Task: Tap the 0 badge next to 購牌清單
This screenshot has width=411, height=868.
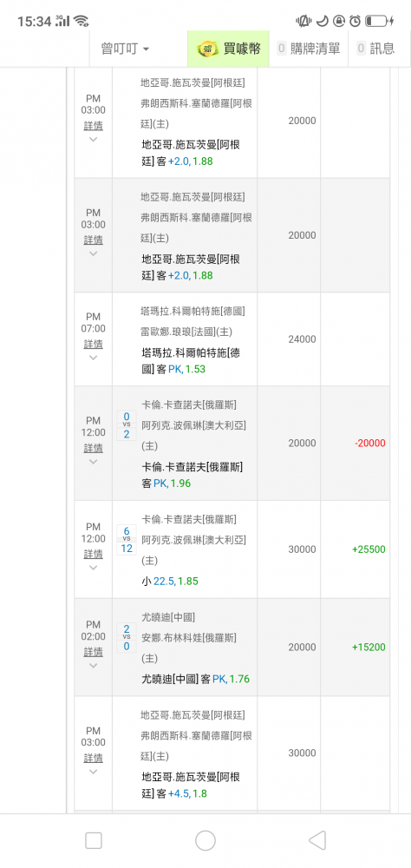Action: point(282,49)
